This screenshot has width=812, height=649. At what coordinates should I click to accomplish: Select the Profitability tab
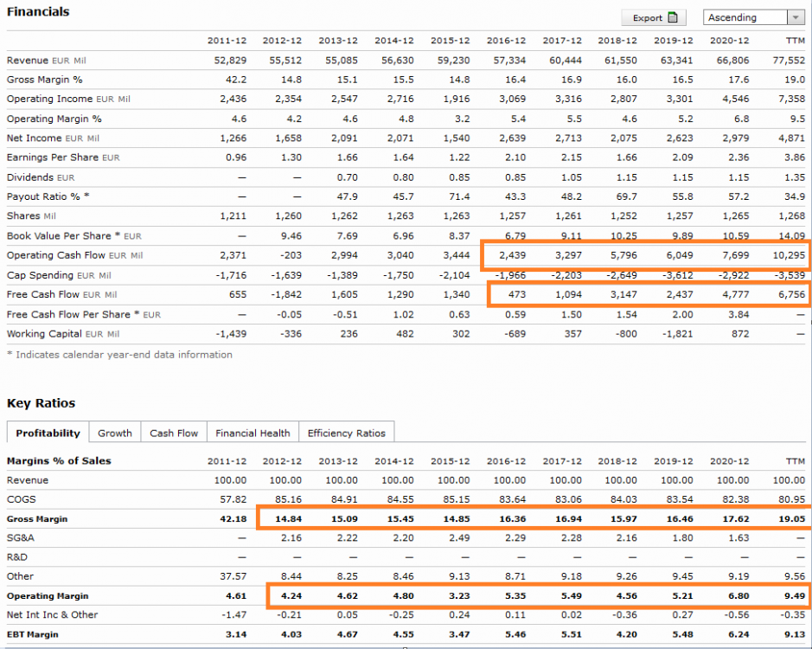pos(48,433)
